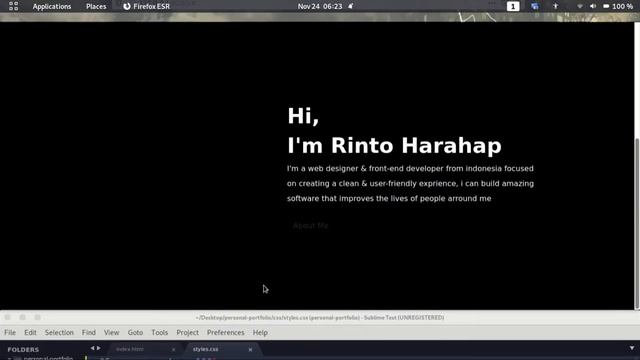640x360 pixels.
Task: Click the Hi, heading text
Action: pyautogui.click(x=303, y=116)
